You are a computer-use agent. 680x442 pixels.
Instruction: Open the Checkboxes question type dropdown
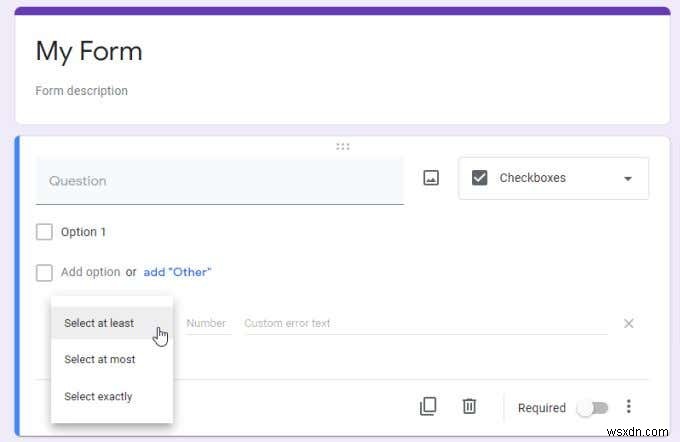553,178
